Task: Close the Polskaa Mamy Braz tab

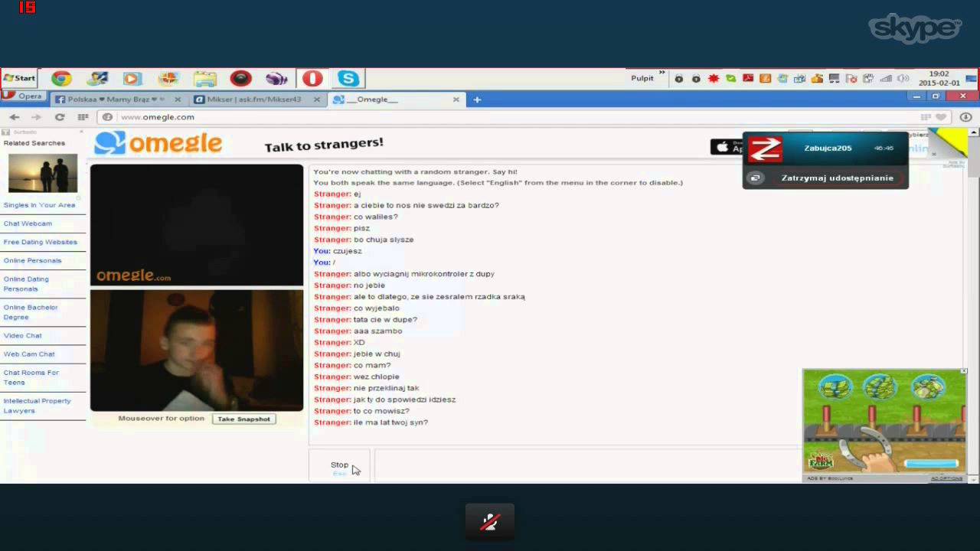Action: (178, 99)
